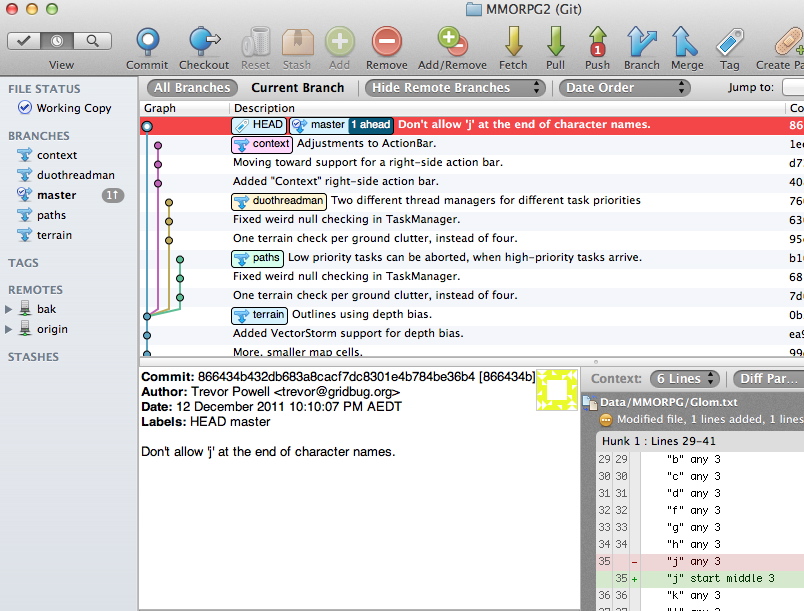Click the paths branch label in the commit list

point(257,258)
